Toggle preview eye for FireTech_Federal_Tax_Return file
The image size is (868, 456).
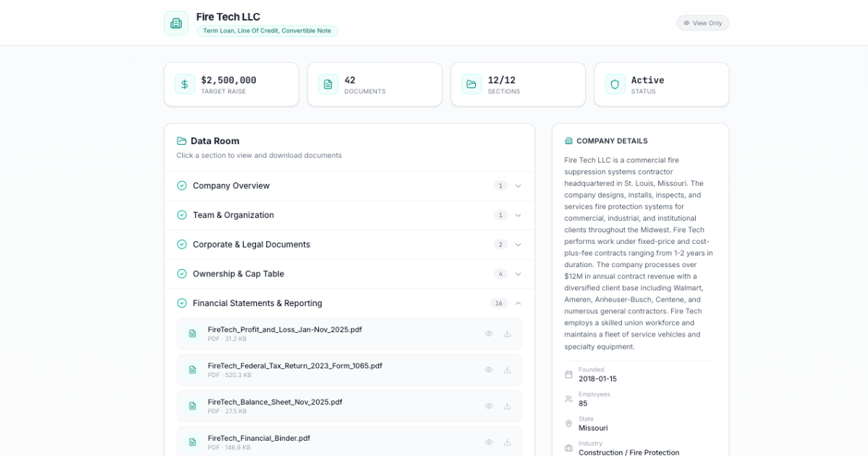coord(489,369)
